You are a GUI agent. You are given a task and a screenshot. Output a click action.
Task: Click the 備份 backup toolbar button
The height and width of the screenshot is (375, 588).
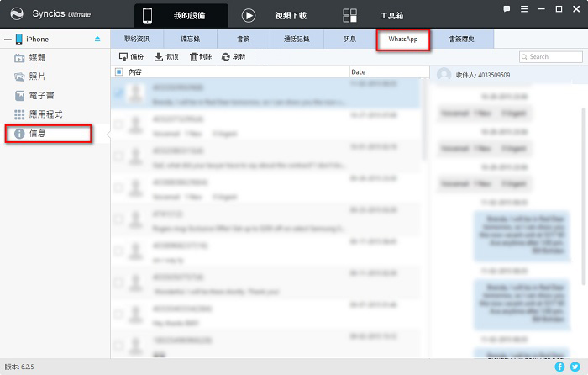(x=131, y=56)
